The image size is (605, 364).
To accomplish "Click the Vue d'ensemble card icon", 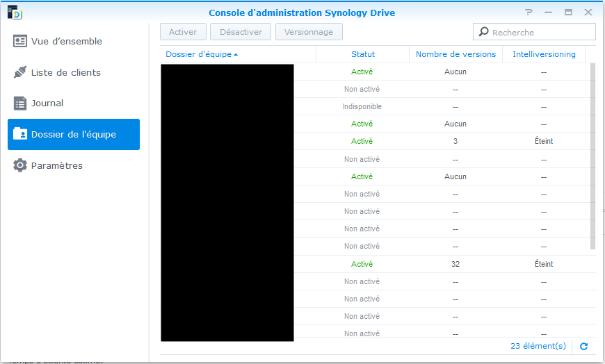I will coord(20,41).
